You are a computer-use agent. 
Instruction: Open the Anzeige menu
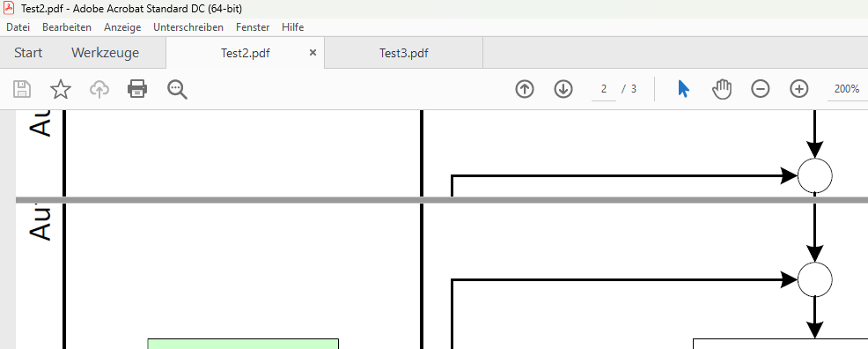(122, 27)
